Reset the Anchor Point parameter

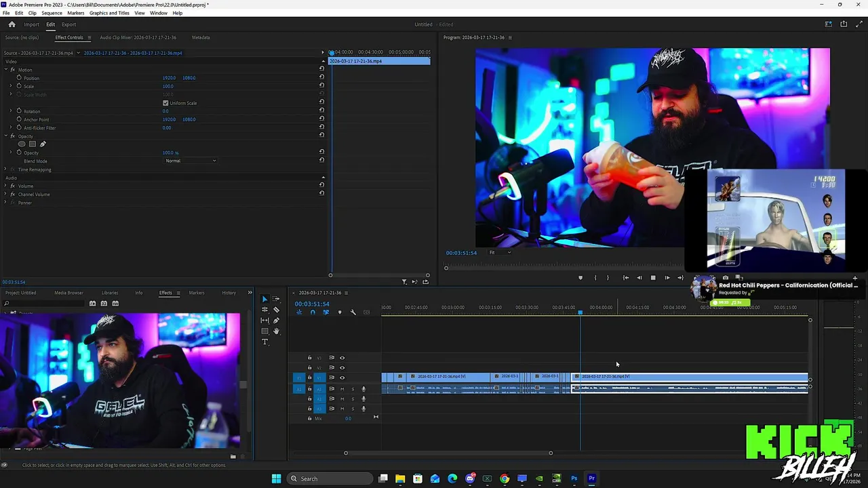tap(321, 119)
